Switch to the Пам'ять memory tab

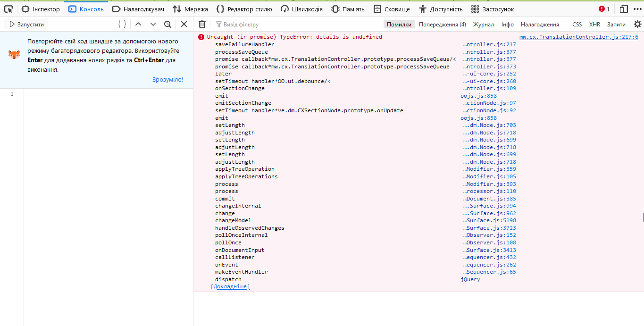[x=348, y=9]
